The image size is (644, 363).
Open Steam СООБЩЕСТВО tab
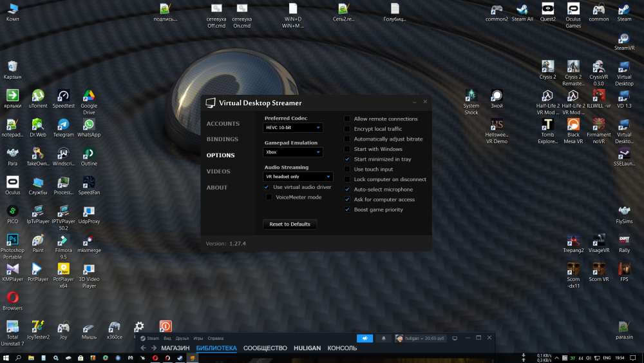(265, 348)
